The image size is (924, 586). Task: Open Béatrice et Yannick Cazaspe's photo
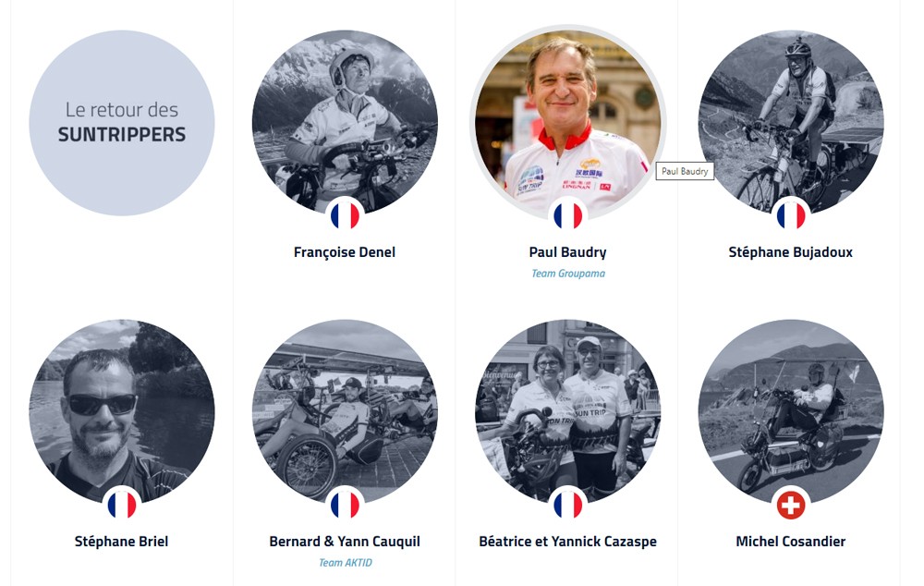click(567, 407)
